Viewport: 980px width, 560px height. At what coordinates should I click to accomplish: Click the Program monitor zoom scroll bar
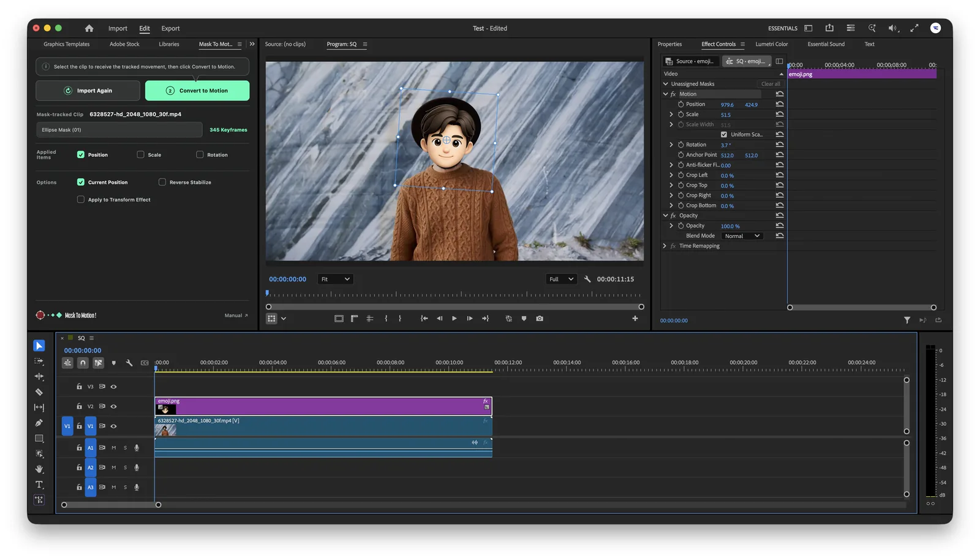tap(454, 307)
